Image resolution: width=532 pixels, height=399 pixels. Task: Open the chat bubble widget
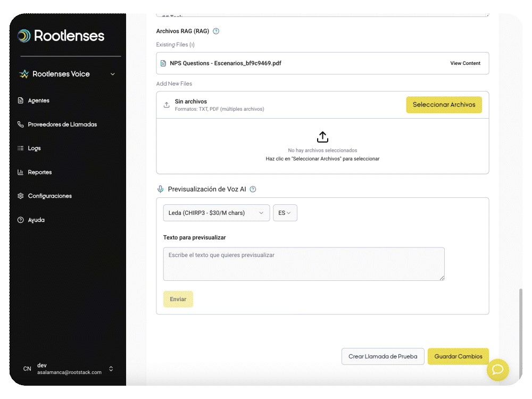[497, 370]
